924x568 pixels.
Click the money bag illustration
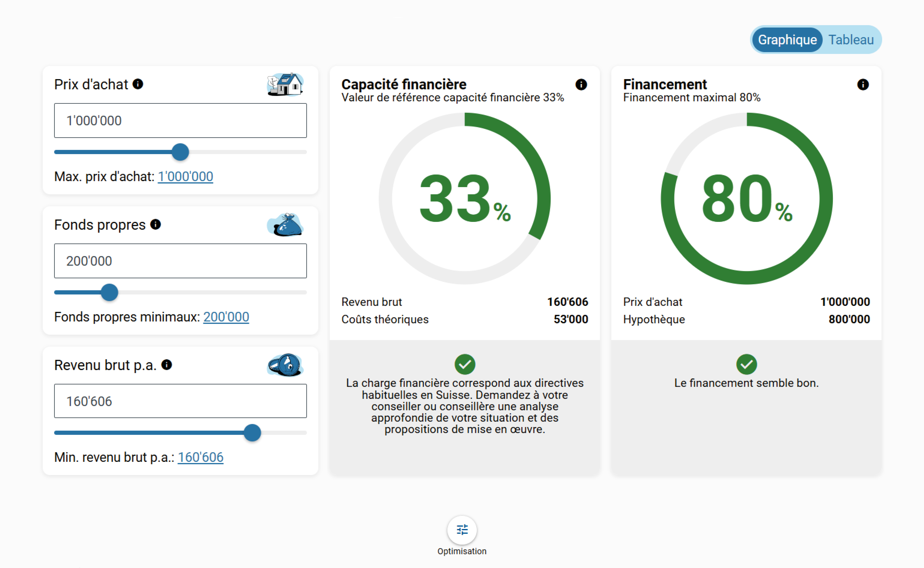point(285,225)
